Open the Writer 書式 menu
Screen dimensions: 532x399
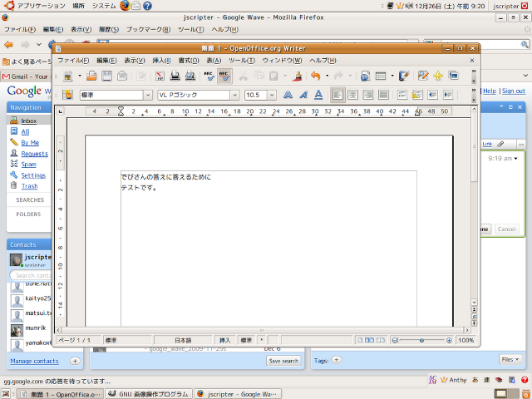pyautogui.click(x=189, y=61)
